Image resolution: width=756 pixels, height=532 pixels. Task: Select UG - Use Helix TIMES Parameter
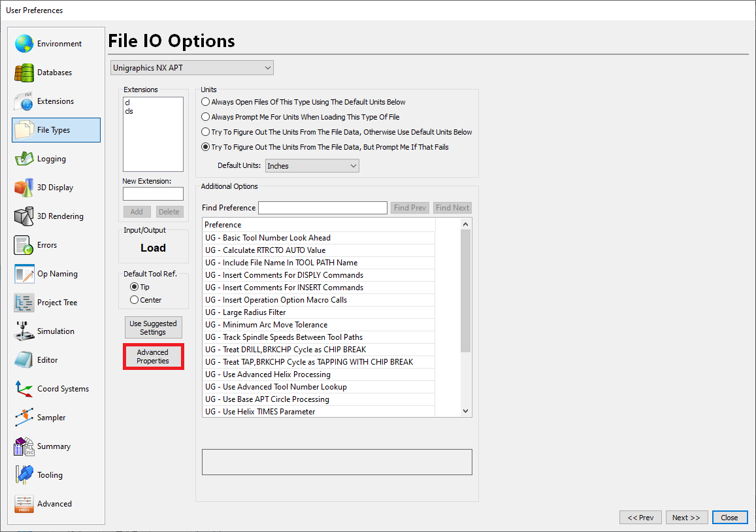point(319,412)
